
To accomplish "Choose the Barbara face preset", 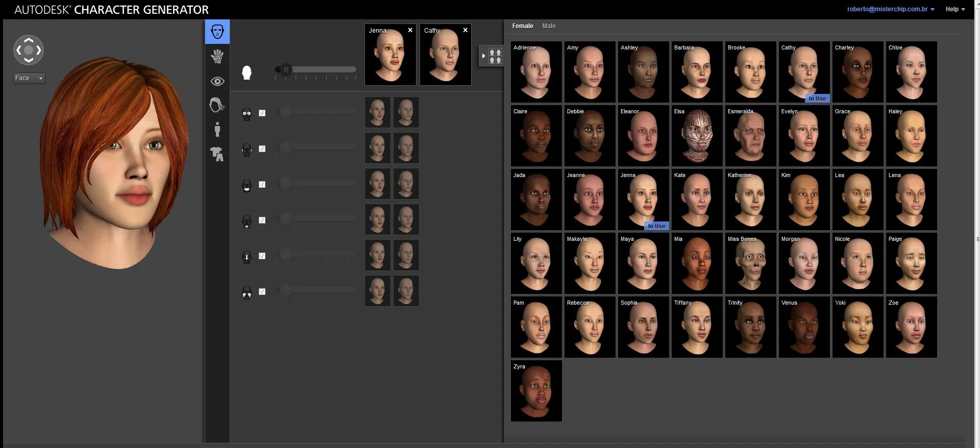I will click(697, 72).
